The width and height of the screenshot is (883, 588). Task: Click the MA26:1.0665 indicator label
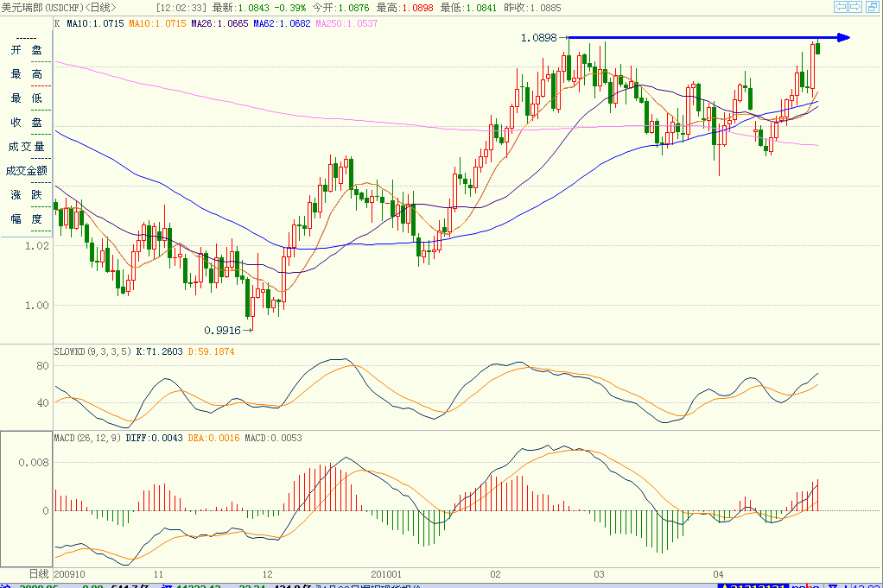point(219,23)
